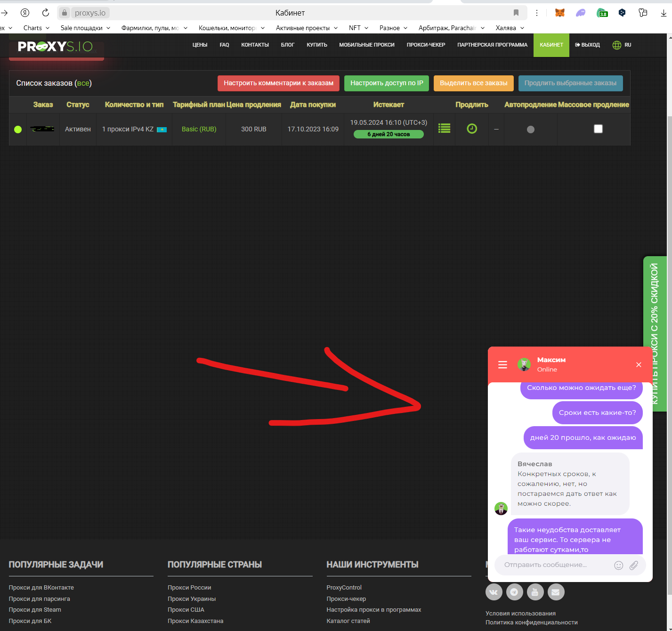Log out via the ВЫХОД link
Image resolution: width=672 pixels, height=631 pixels.
coord(588,45)
